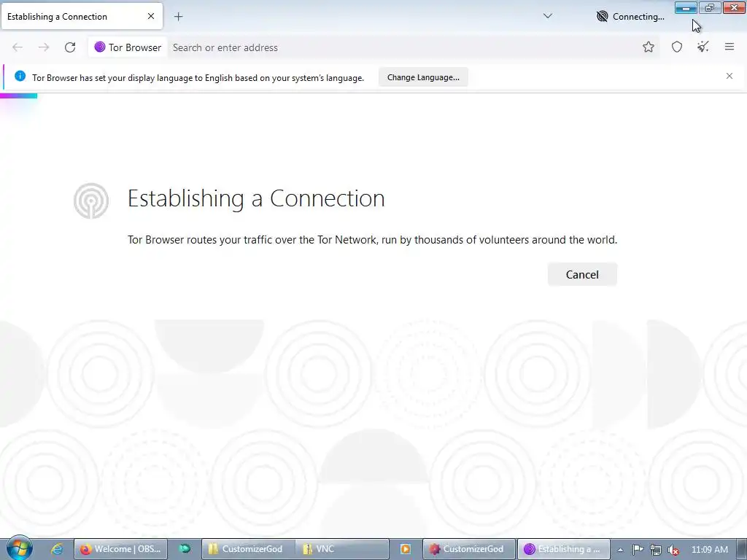Open a new tab with plus icon
The image size is (747, 560).
pos(178,17)
